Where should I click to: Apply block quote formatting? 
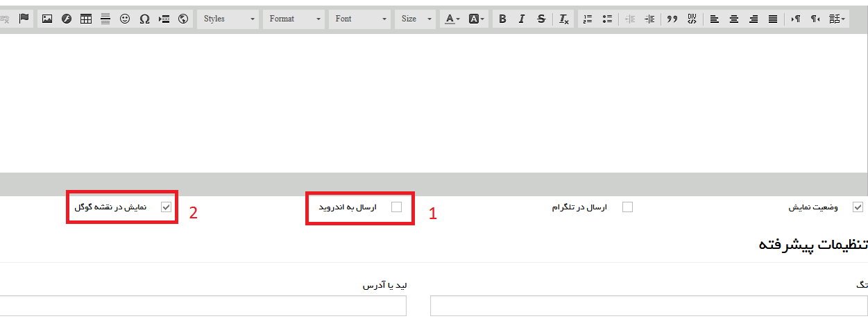coord(672,19)
